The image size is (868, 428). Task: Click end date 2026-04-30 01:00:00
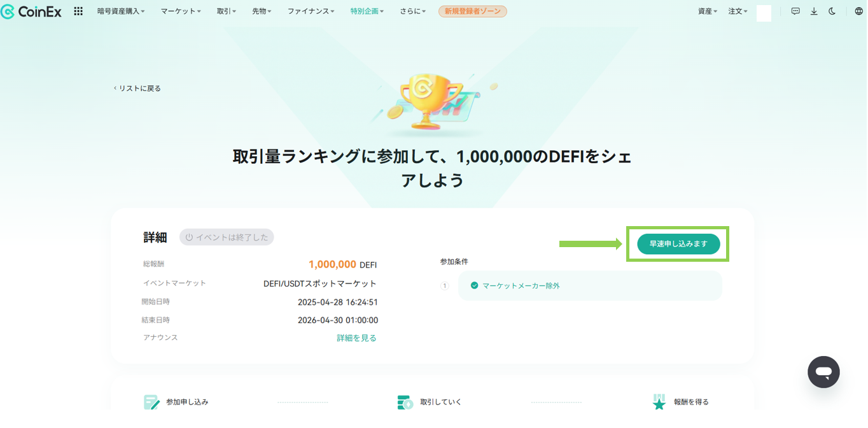tap(338, 320)
